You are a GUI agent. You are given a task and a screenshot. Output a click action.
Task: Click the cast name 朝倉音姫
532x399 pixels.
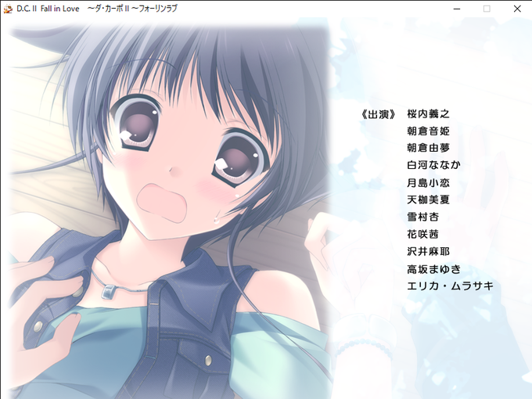click(x=428, y=131)
